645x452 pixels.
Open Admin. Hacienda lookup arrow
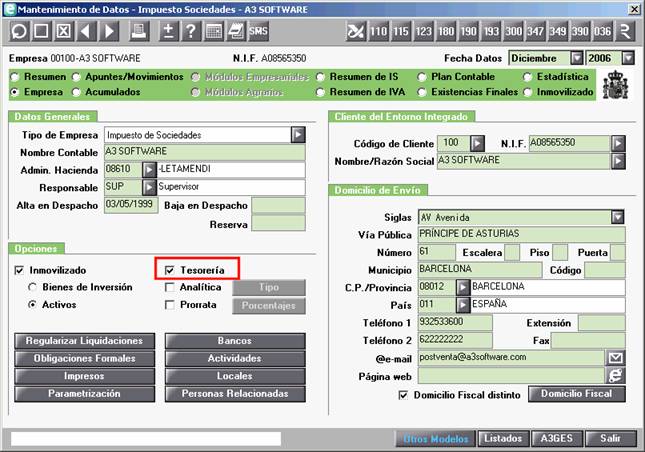point(149,169)
